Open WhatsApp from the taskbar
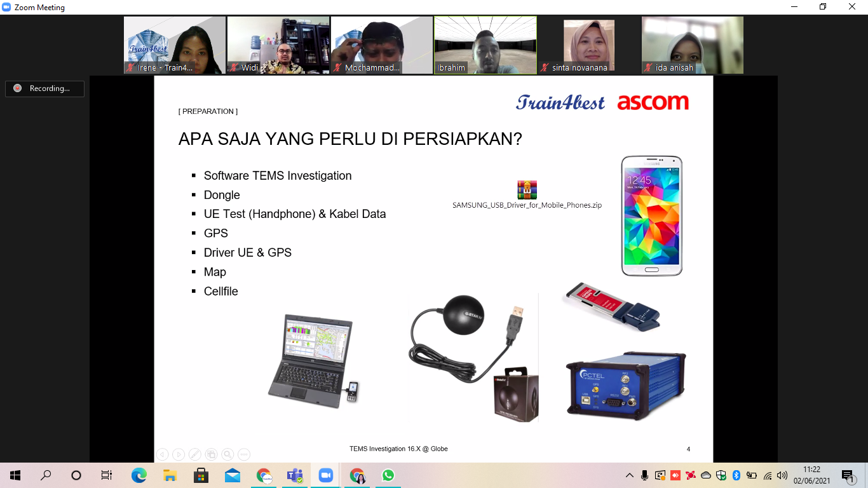This screenshot has width=868, height=488. [388, 475]
